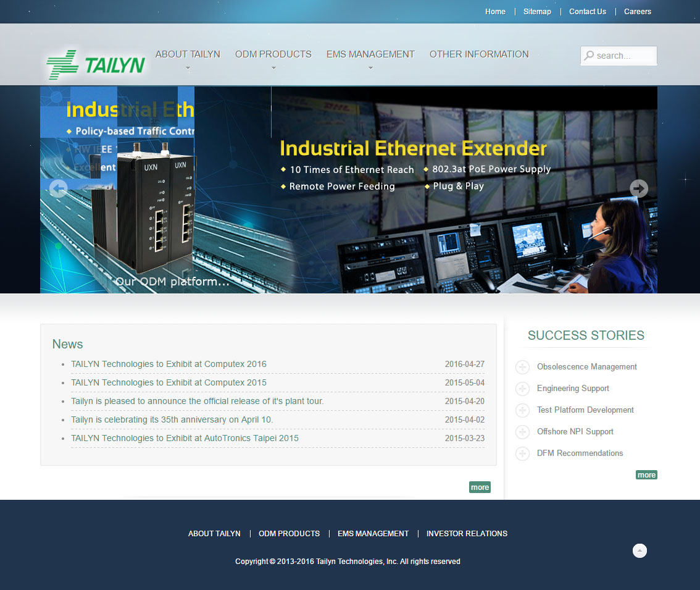The height and width of the screenshot is (590, 700).
Task: Open EMS MANAGEMENT main menu
Action: (370, 54)
